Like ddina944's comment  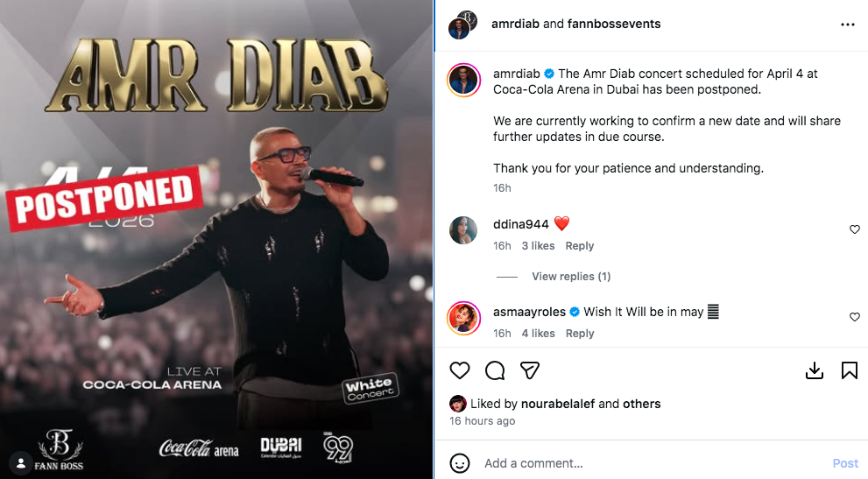point(855,229)
